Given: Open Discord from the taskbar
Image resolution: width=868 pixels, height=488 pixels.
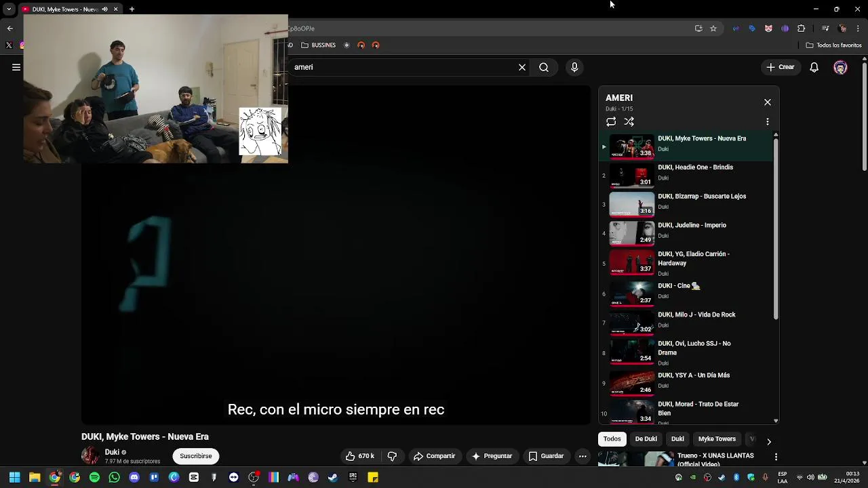Looking at the screenshot, I should [x=134, y=477].
